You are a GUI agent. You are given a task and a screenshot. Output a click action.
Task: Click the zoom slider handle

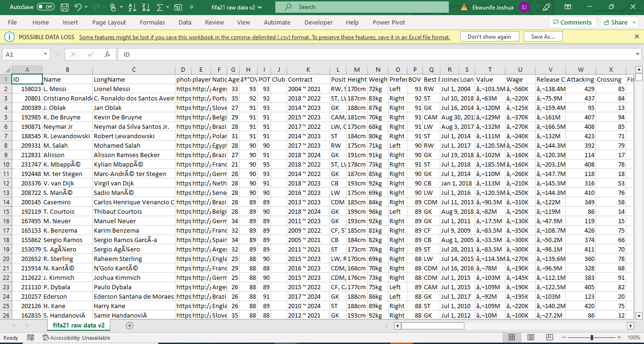(x=592, y=337)
